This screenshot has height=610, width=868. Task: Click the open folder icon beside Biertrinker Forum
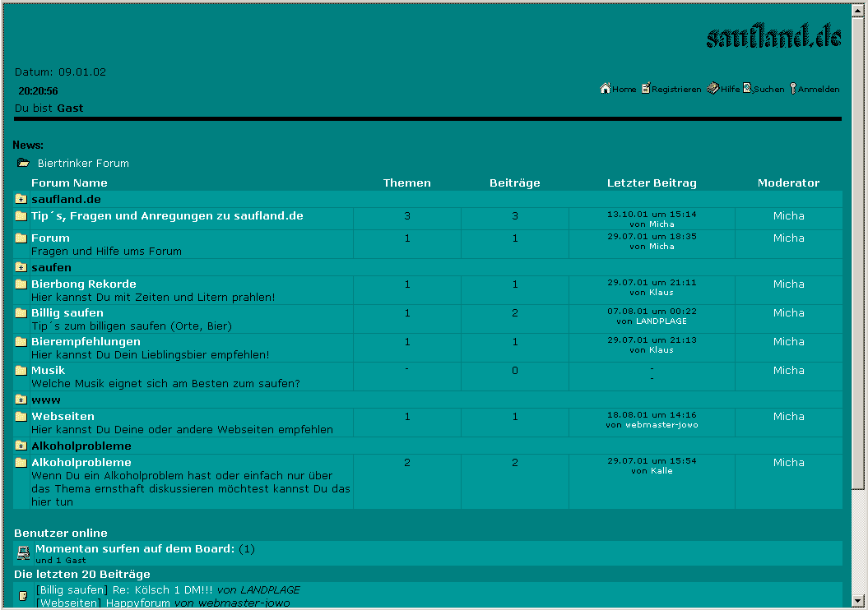point(23,163)
